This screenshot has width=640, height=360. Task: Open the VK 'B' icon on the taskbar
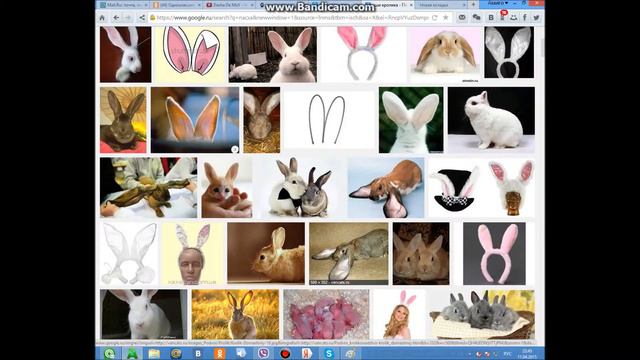click(x=198, y=353)
